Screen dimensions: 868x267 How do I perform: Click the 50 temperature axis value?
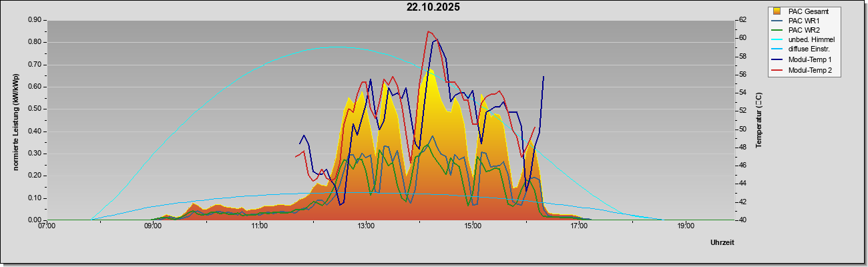pyautogui.click(x=742, y=129)
